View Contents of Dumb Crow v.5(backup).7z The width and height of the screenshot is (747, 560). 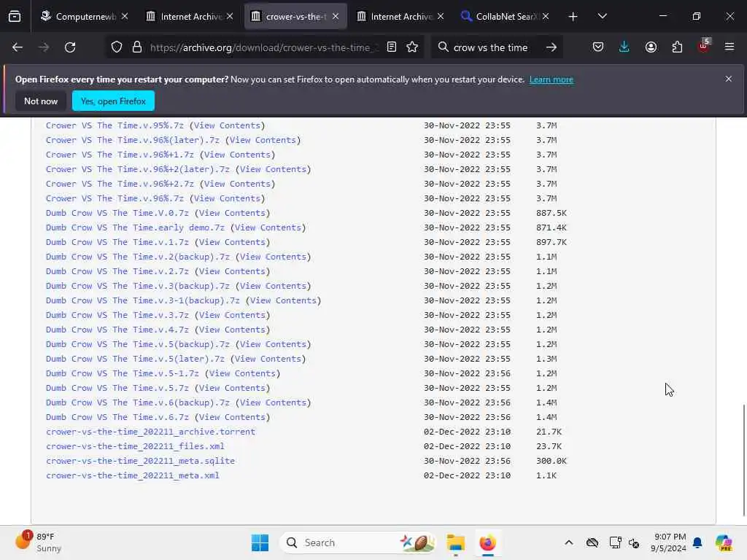(x=273, y=344)
